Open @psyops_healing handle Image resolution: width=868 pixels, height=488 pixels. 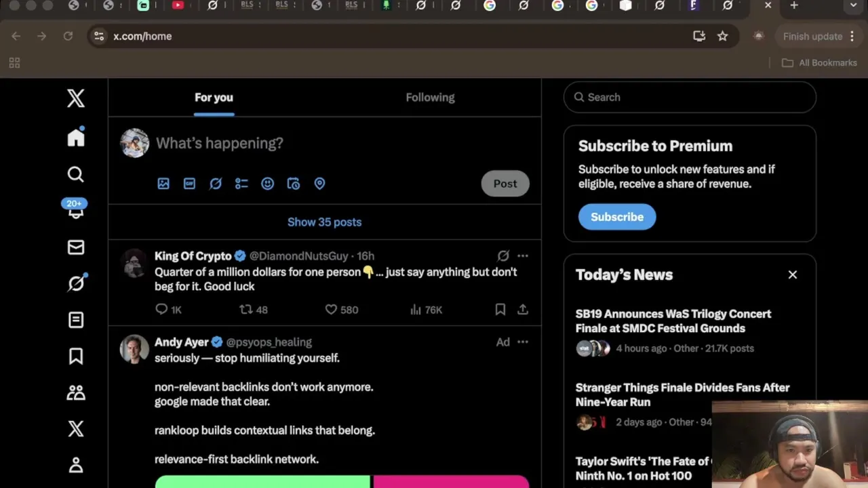[x=269, y=342]
